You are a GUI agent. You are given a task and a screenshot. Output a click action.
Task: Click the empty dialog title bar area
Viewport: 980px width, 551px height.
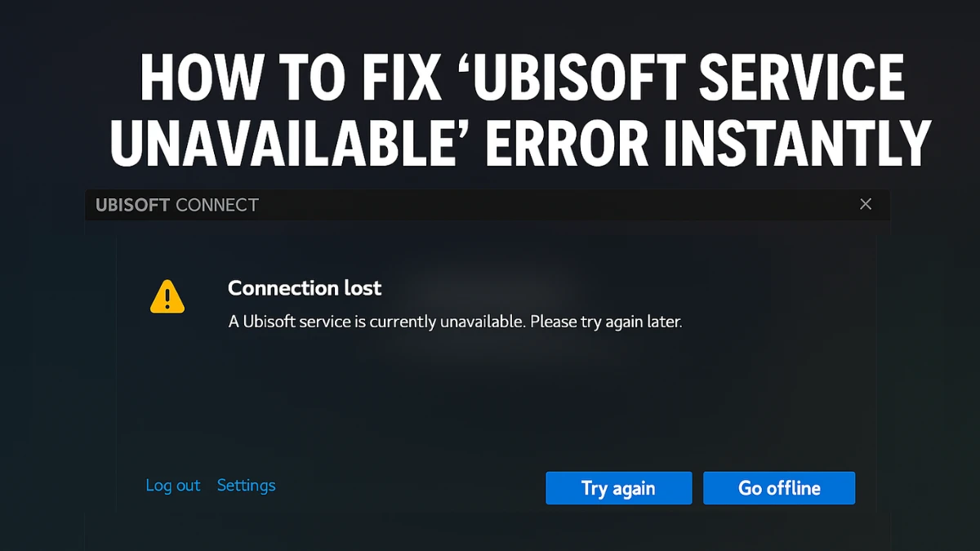[x=555, y=205]
